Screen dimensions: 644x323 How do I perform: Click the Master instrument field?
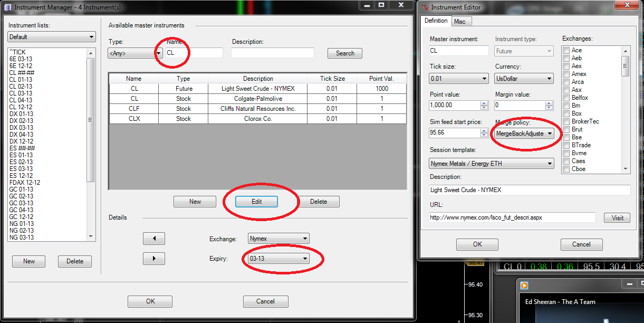click(459, 51)
